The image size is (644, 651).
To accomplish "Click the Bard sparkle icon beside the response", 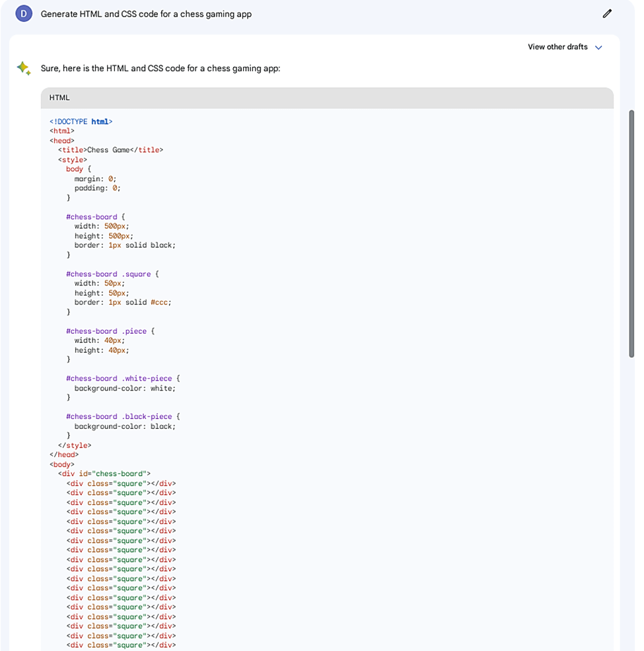I will point(24,68).
